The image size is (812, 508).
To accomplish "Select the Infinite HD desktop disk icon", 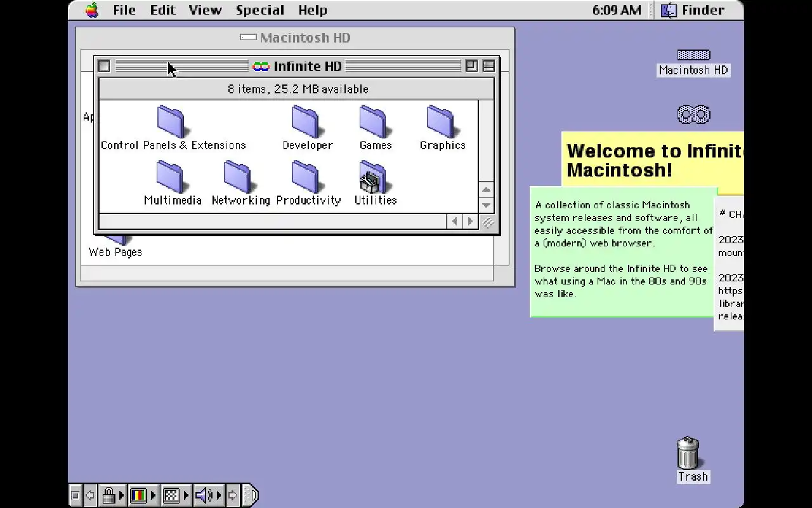I will 693,114.
